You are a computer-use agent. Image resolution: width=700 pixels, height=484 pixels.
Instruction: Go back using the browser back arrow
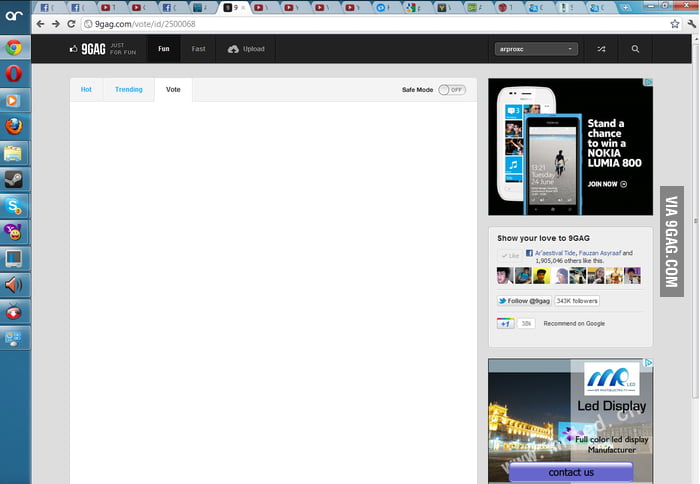[x=40, y=23]
